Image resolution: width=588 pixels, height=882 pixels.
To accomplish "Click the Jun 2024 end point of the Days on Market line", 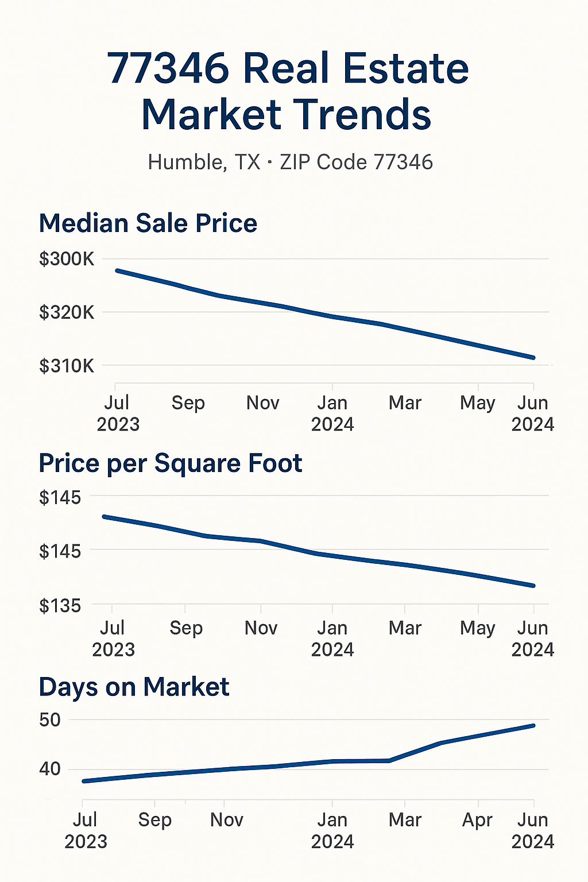I will 533,726.
